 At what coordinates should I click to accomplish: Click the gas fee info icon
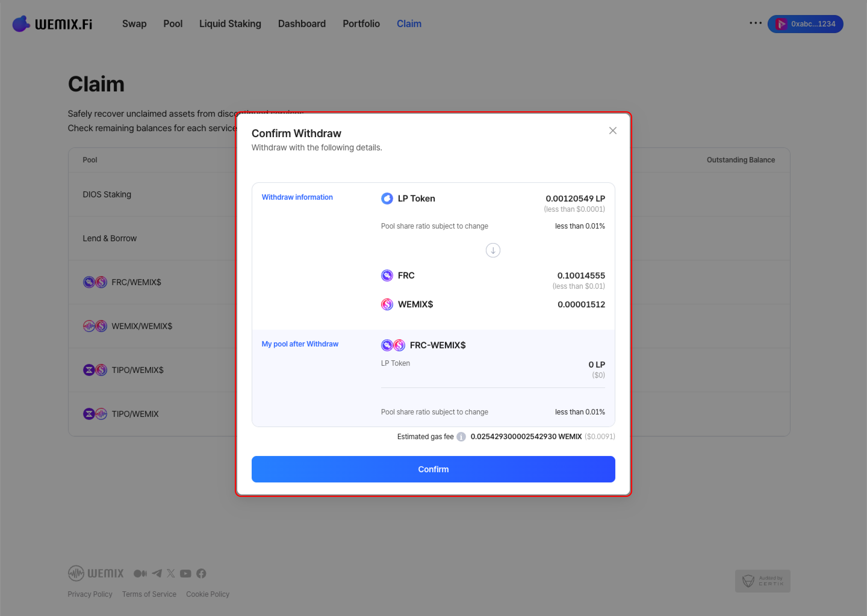[x=461, y=437]
